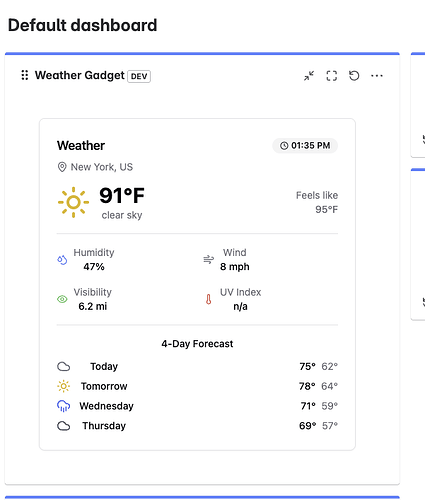Click the large sun icon for current weather
Viewport: 425px width, 500px height.
pyautogui.click(x=73, y=202)
